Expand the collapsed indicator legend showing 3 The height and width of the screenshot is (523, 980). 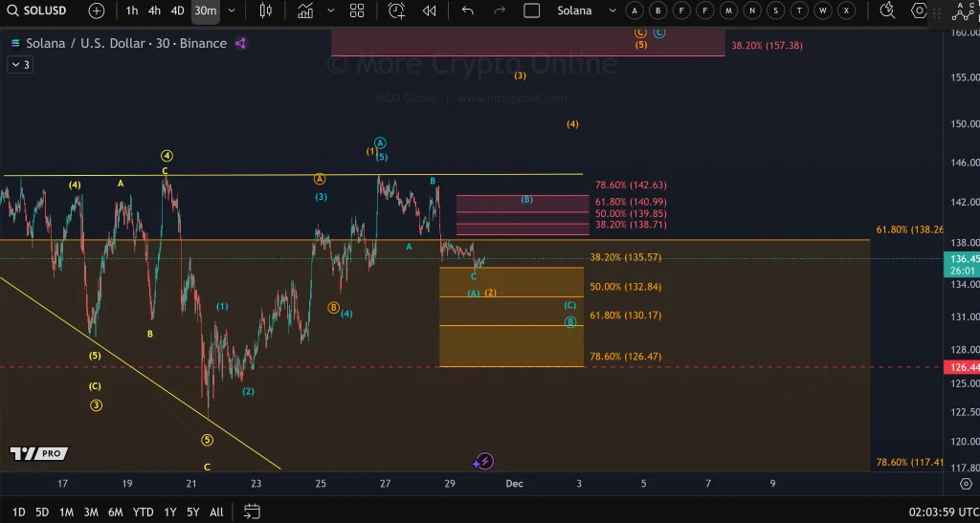pos(21,64)
